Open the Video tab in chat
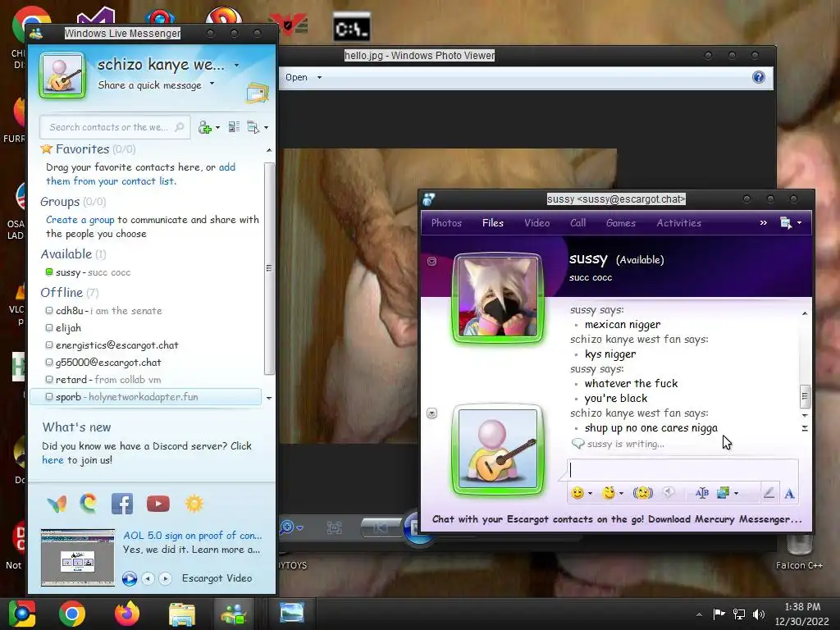 coord(536,223)
